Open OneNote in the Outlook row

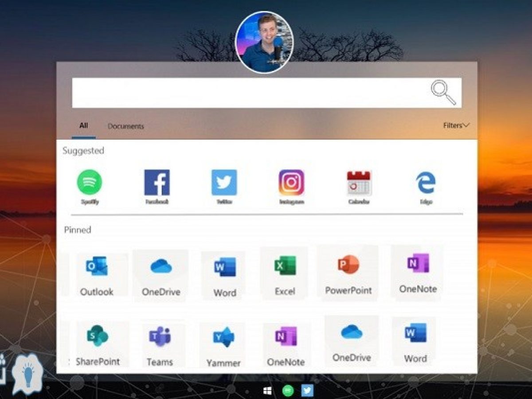(x=418, y=272)
